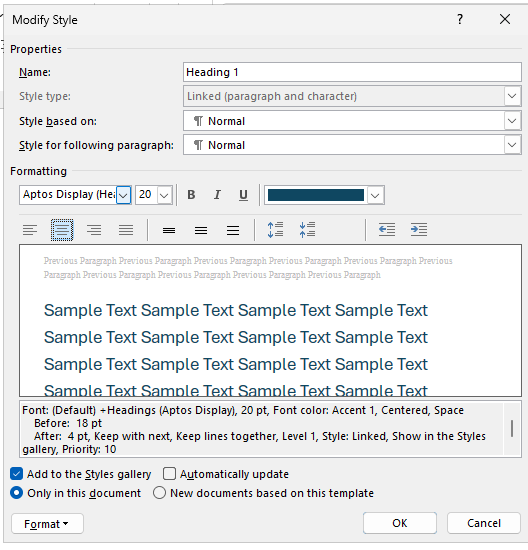This screenshot has height=550, width=528.
Task: Select center alignment icon
Action: [x=62, y=230]
